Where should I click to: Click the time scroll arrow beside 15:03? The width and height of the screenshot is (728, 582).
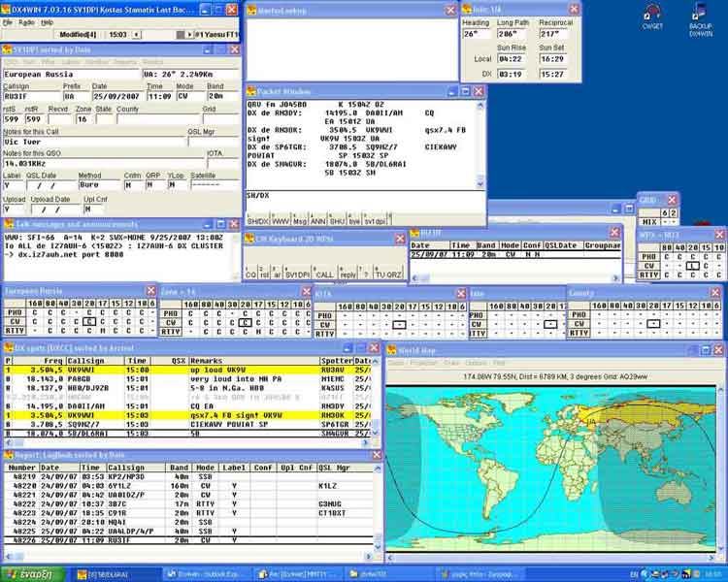tap(136, 34)
